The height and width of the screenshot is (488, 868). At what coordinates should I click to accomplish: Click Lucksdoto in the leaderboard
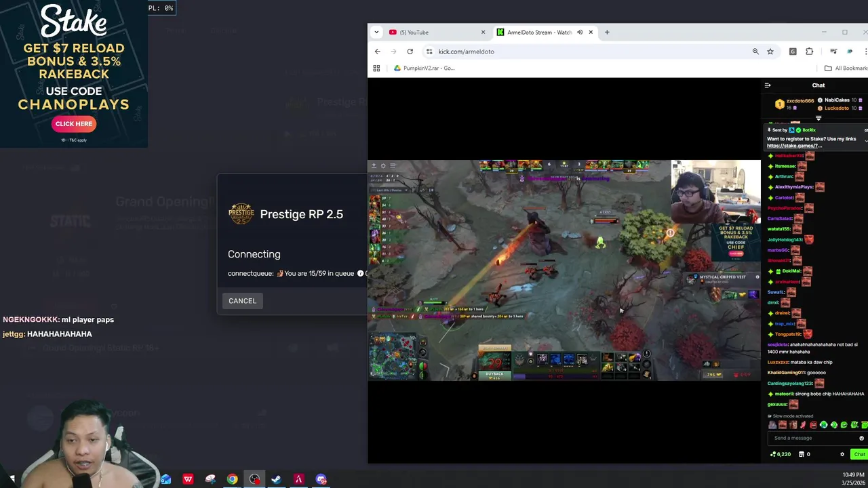tap(836, 108)
